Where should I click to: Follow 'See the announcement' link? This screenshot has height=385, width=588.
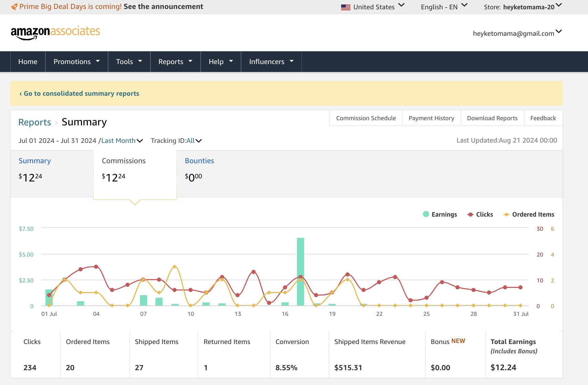163,7
